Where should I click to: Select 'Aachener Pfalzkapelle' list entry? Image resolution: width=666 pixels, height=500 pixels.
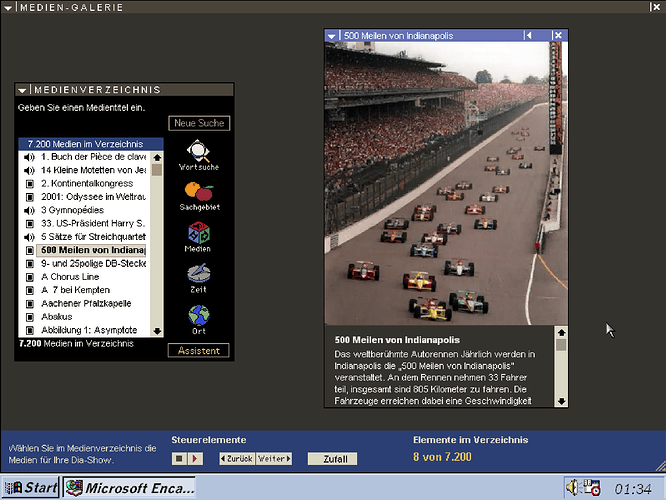pyautogui.click(x=86, y=304)
